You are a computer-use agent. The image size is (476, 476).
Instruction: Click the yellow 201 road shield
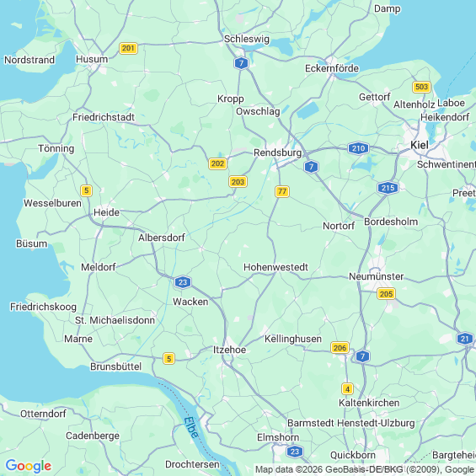(x=128, y=48)
